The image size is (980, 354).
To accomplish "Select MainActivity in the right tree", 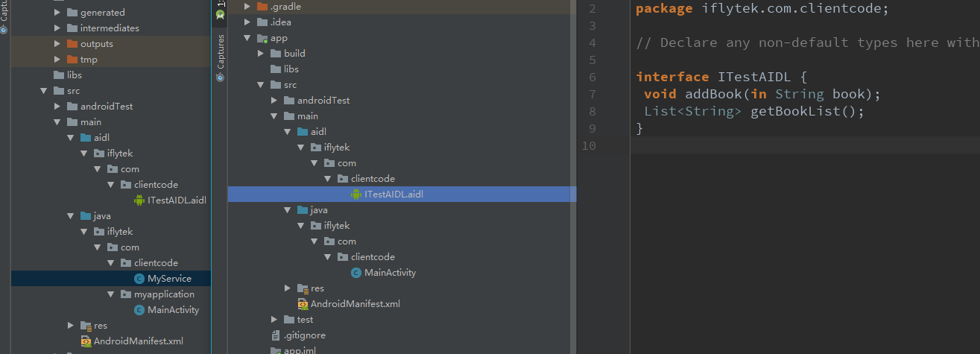I will point(390,273).
